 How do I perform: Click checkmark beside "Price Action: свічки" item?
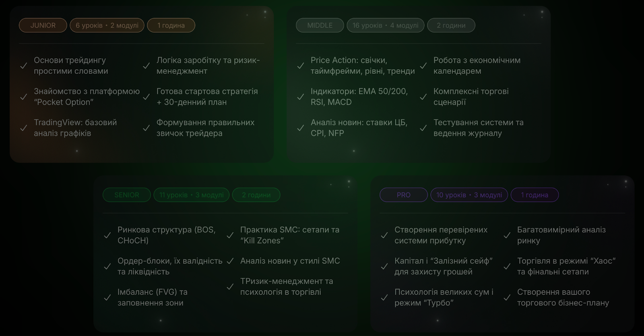301,66
